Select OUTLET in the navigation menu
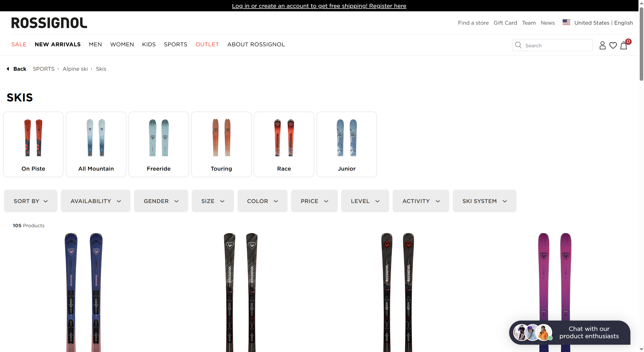 [x=207, y=44]
